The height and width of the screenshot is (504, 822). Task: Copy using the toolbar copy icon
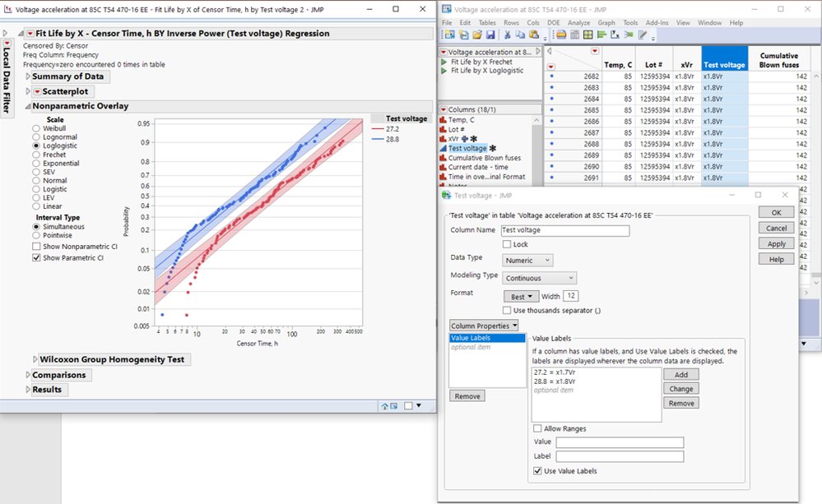(520, 35)
